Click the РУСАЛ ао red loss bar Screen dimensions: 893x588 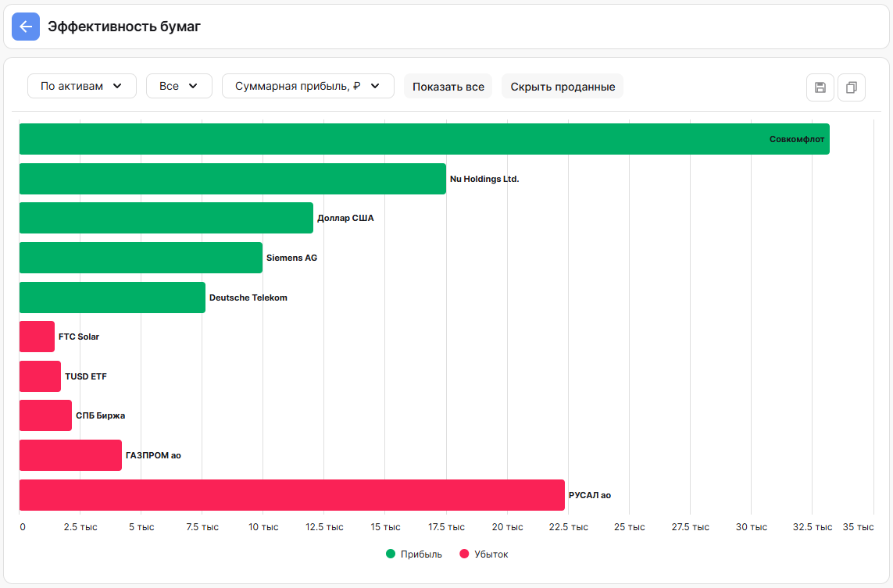(292, 495)
